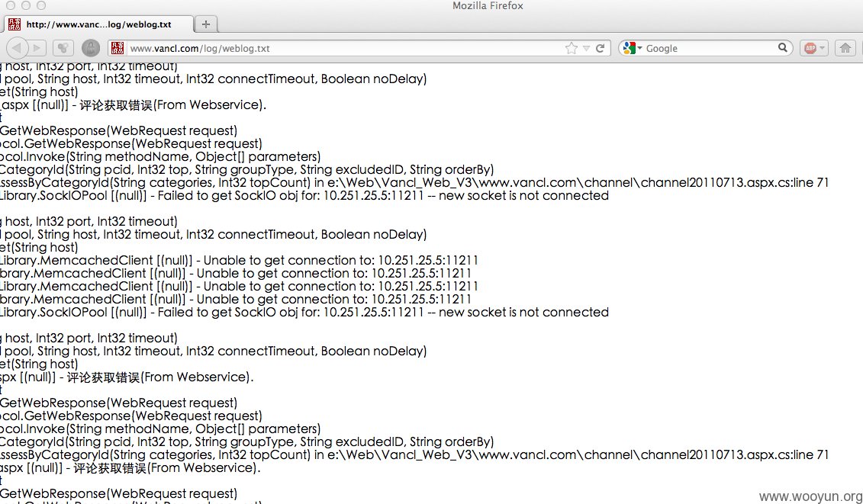The image size is (863, 504).
Task: Open the Google search engine dropdown
Action: [632, 49]
